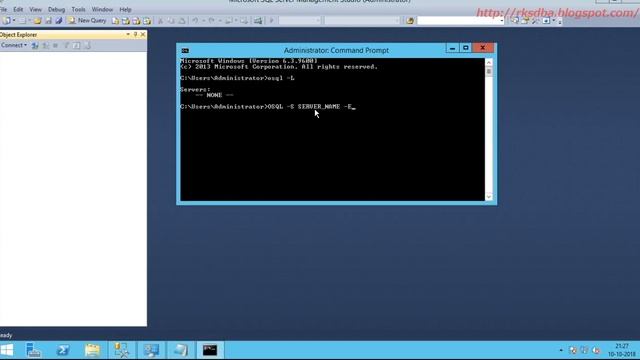Open the Object Explorer window position dropdown
This screenshot has width=640, height=360.
point(128,35)
